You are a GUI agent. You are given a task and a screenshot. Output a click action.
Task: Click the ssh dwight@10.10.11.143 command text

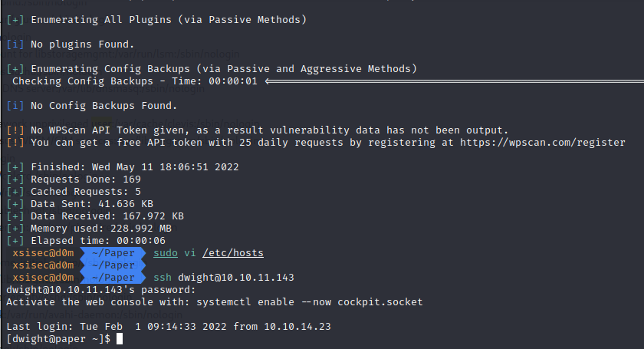click(223, 278)
